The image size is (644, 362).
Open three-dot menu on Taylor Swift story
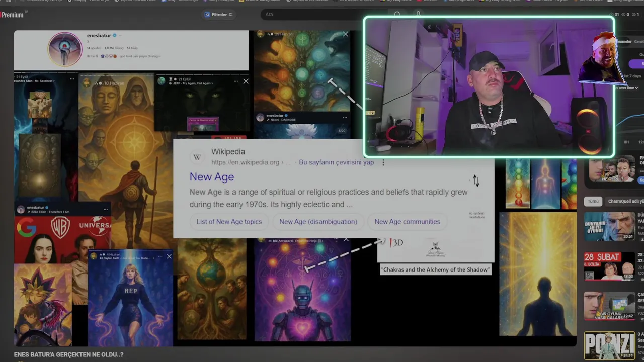click(160, 256)
